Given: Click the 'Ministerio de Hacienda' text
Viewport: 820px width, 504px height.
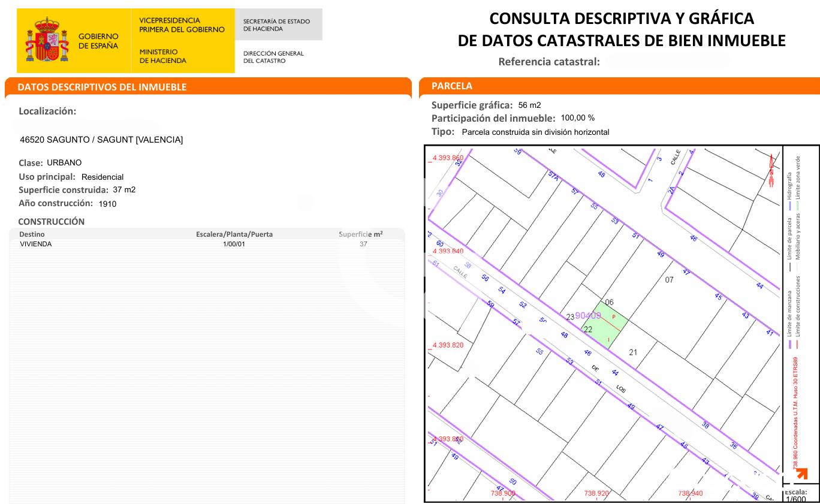Looking at the screenshot, I should (162, 56).
